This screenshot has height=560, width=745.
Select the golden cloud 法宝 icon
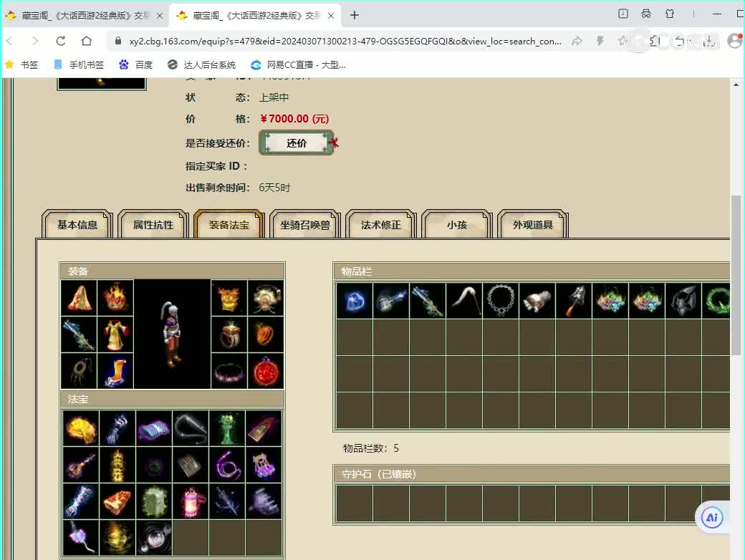tap(81, 428)
